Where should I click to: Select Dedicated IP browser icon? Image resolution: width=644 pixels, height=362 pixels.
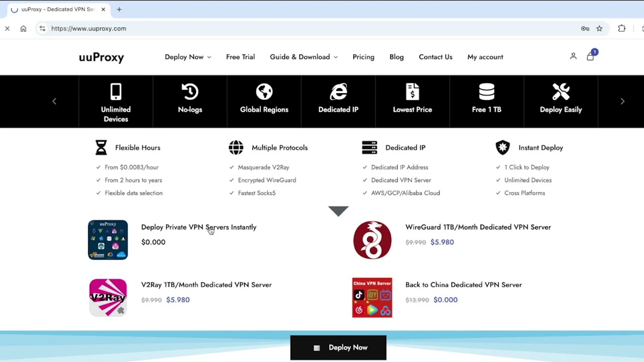[x=339, y=92]
